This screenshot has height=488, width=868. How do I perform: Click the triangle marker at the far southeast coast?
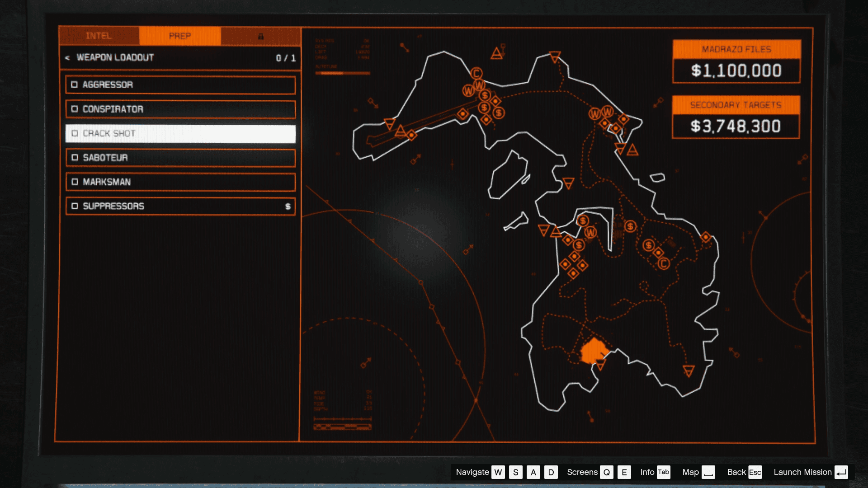coord(689,371)
